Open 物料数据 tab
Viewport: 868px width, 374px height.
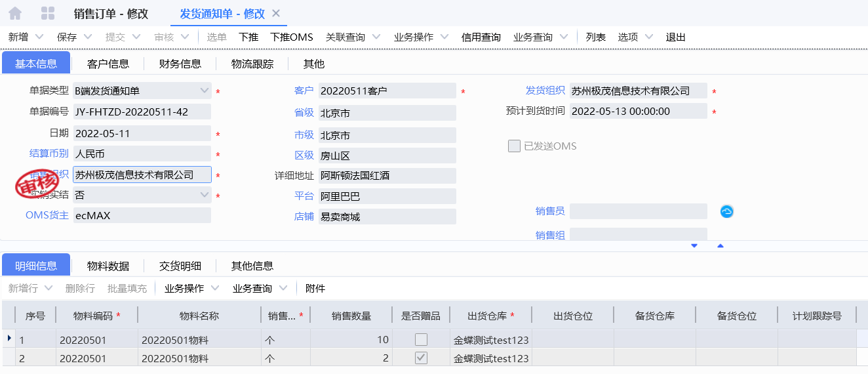point(108,266)
